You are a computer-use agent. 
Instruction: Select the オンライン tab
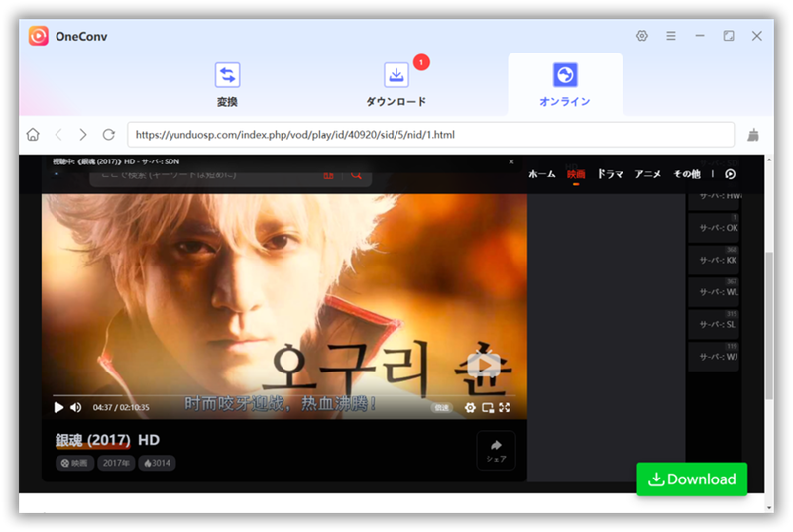pyautogui.click(x=565, y=85)
